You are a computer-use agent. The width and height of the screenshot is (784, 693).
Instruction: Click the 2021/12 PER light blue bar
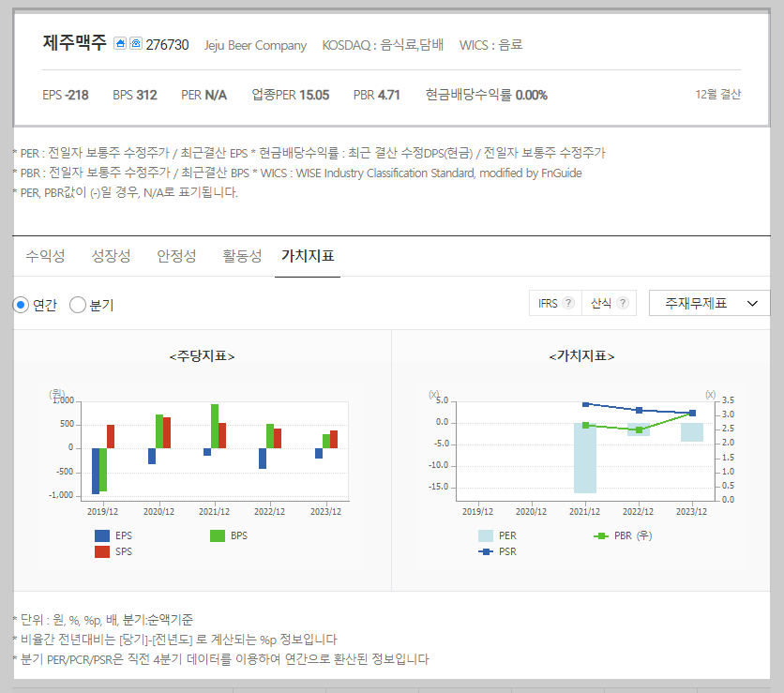585,458
